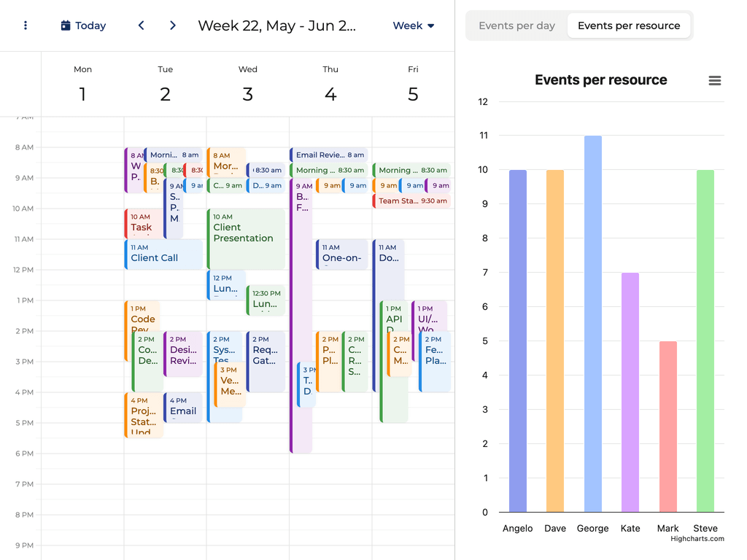Screen dimensions: 747x560
Task: Select the Client Call event on Monday
Action: (x=163, y=254)
